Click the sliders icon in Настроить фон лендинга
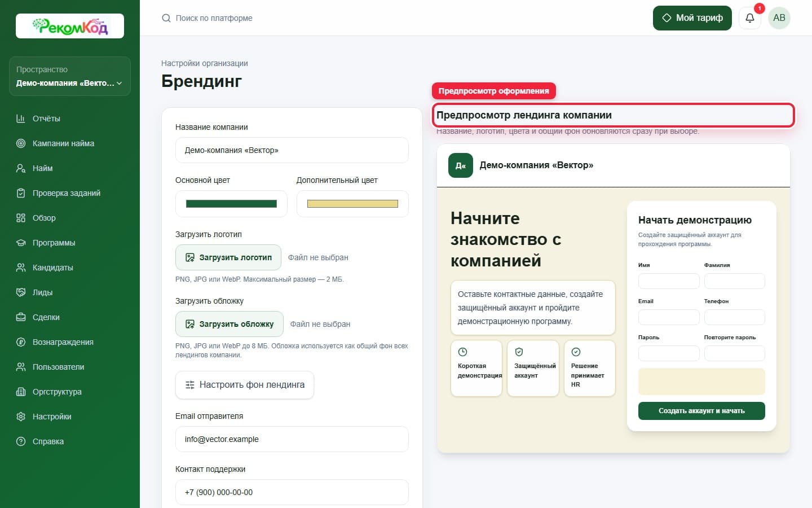The width and height of the screenshot is (812, 508). pos(190,385)
